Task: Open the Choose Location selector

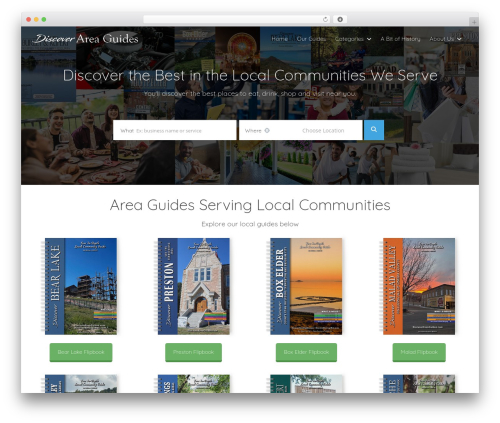Action: click(x=323, y=130)
